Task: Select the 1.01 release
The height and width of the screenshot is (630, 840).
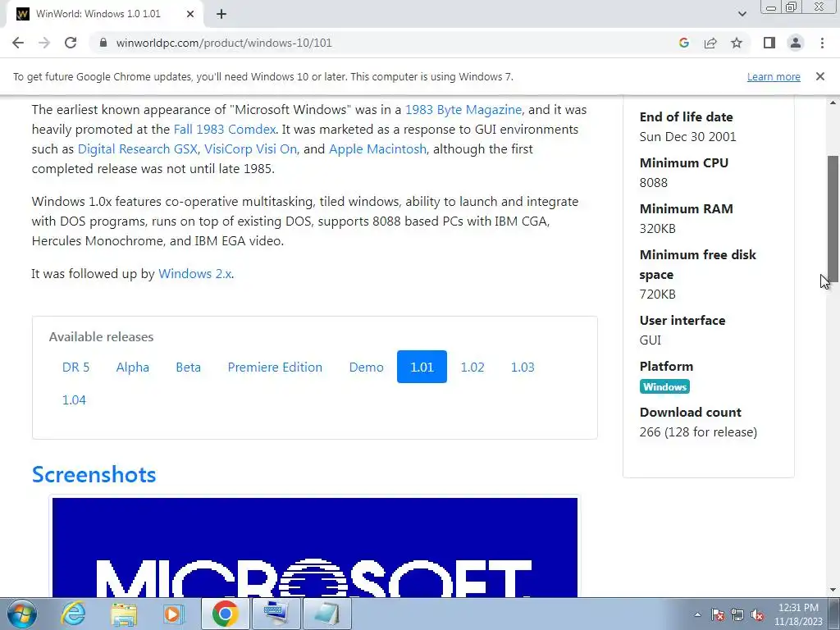Action: 422,367
